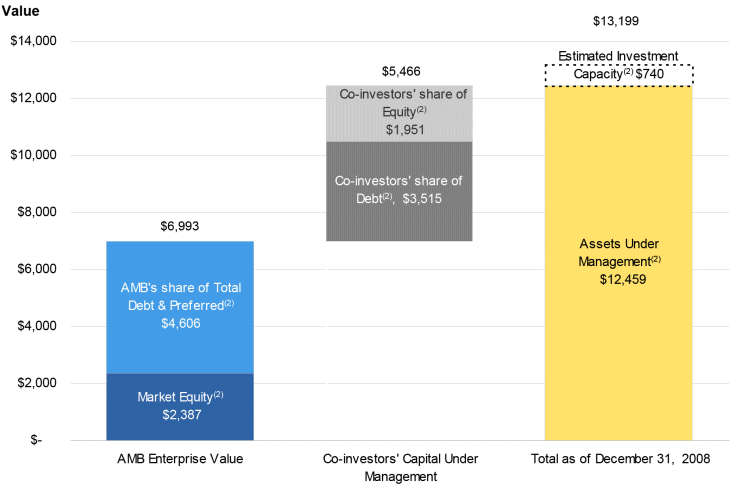The image size is (750, 504).
Task: Select the dashed Estimated Investment Capacity box
Action: 618,75
